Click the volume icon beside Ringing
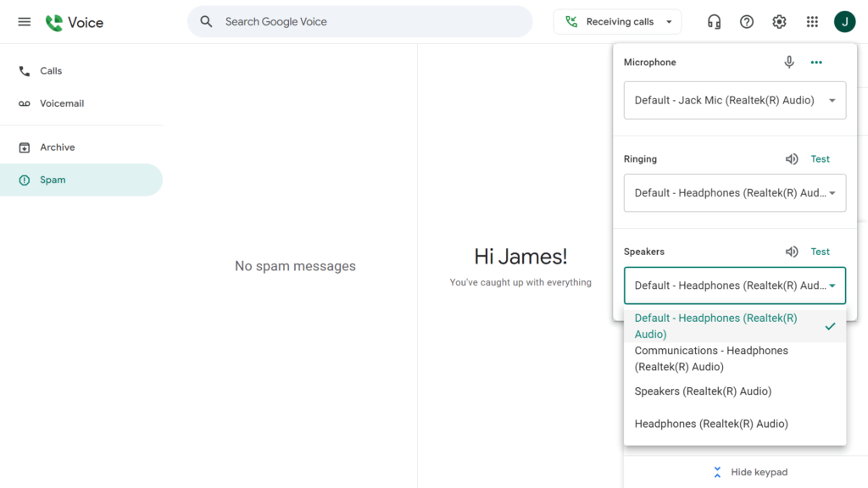The width and height of the screenshot is (868, 488). 792,158
